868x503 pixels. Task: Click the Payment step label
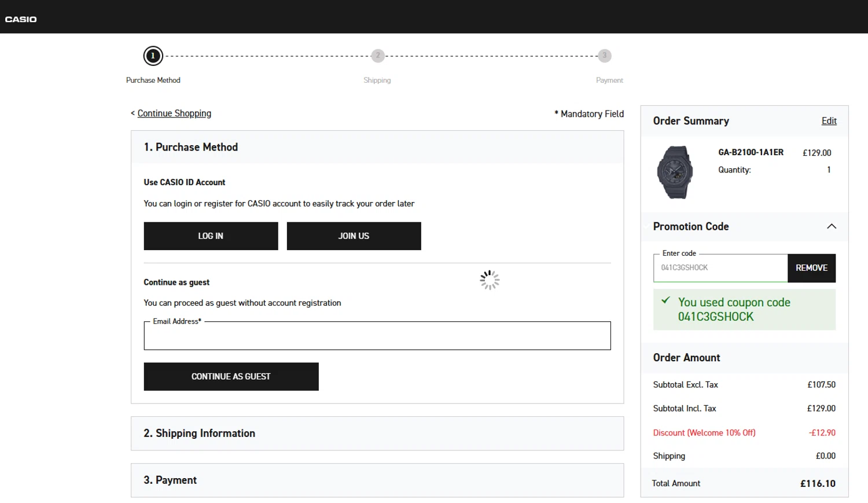point(609,80)
